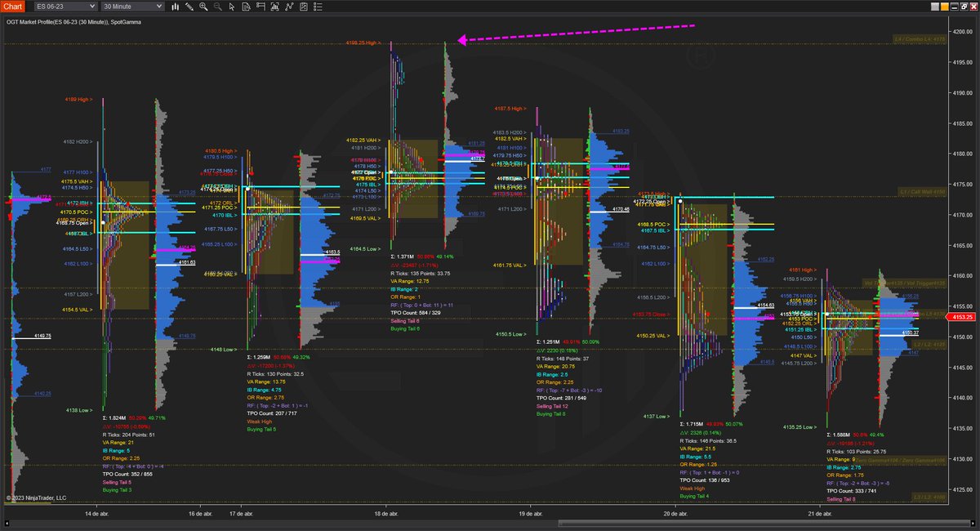This screenshot has height=531, width=980.
Task: Click the 4200.00 price axis label
Action: click(x=963, y=31)
